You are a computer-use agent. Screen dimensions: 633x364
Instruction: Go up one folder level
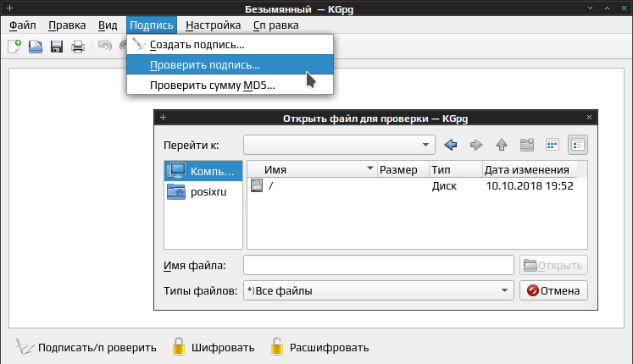(502, 145)
